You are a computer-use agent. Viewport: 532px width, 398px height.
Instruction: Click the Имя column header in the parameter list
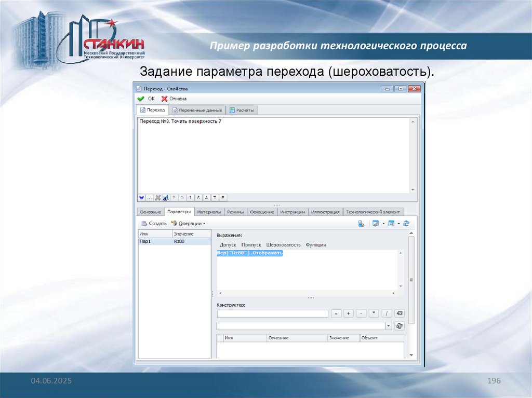tap(155, 234)
